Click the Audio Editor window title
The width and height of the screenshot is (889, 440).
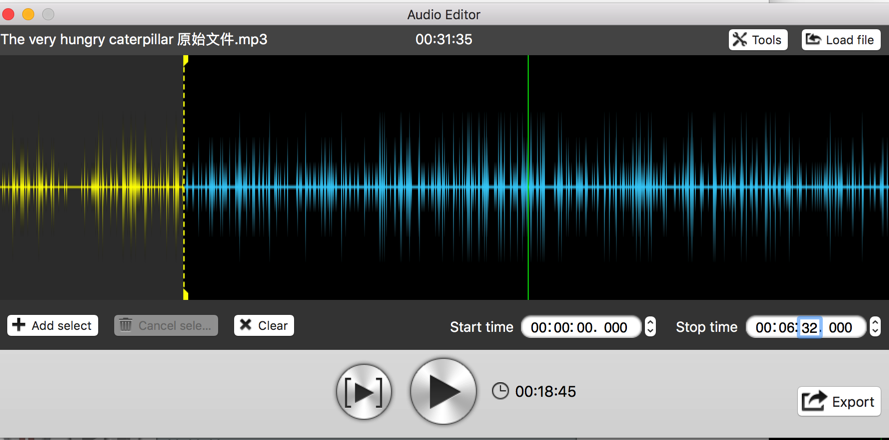click(x=444, y=14)
